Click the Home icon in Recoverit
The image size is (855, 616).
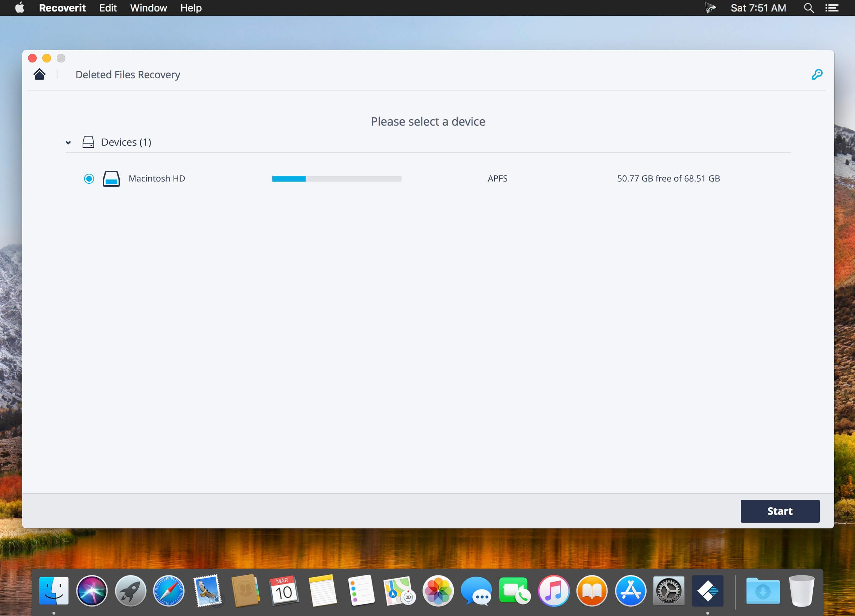[x=40, y=74]
